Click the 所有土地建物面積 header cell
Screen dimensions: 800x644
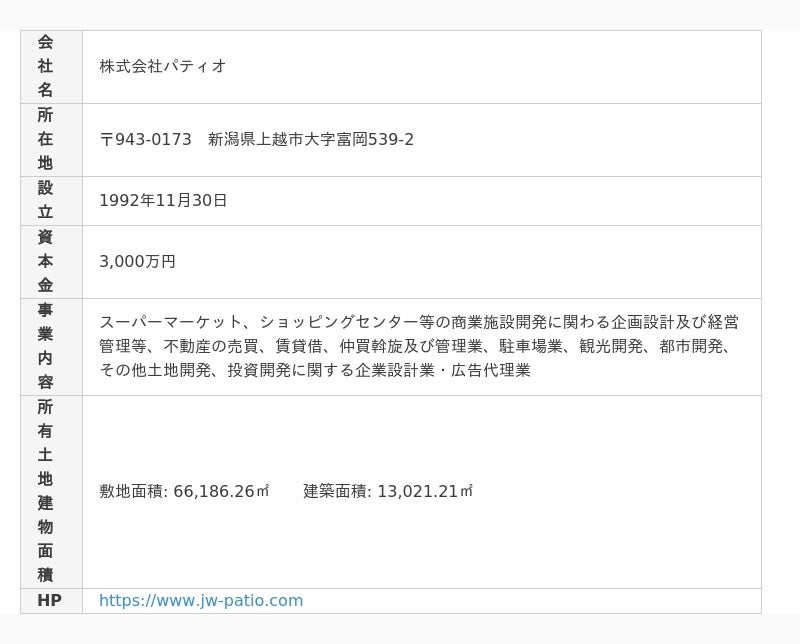[x=45, y=491]
